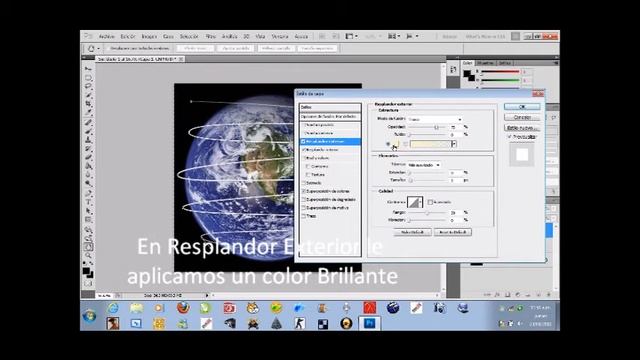Open Firefox from the taskbar
The width and height of the screenshot is (640, 360).
(x=183, y=307)
